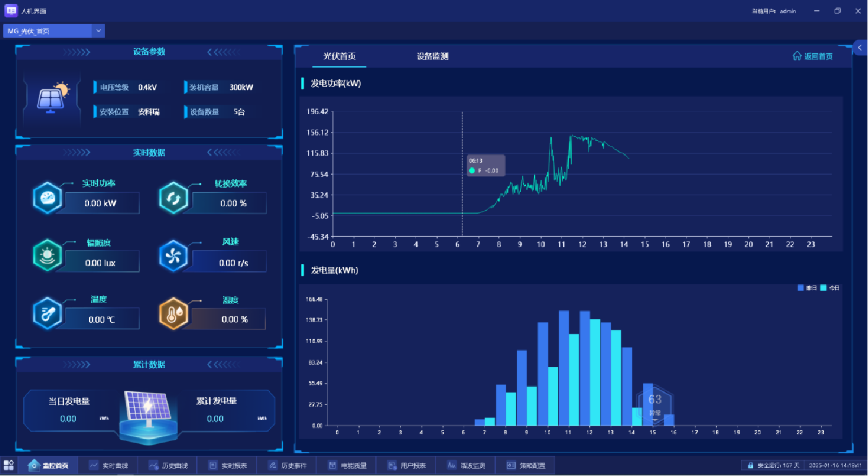The image size is (868, 476).
Task: Open the 谐波监测 bottom tab
Action: point(466,465)
